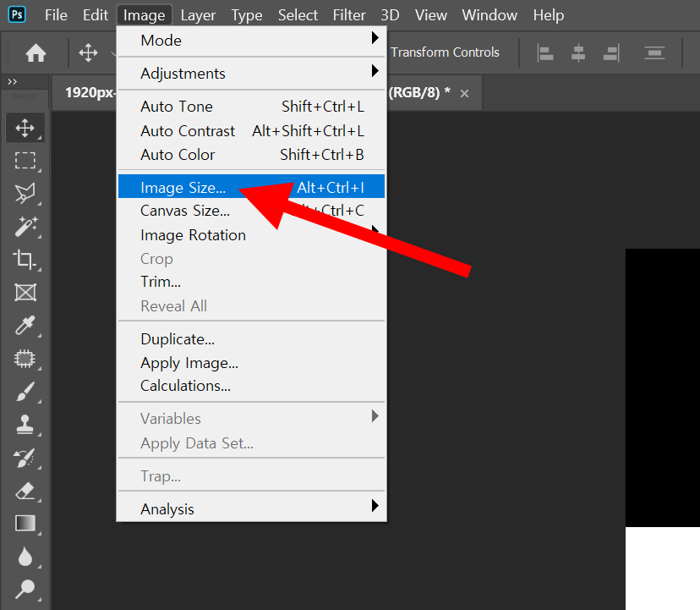Choose Duplicate... from Image menu
The image size is (700, 610).
[x=251, y=339]
